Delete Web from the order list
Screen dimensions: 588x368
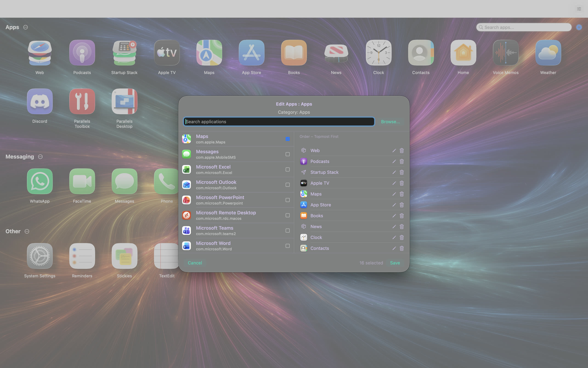click(402, 151)
